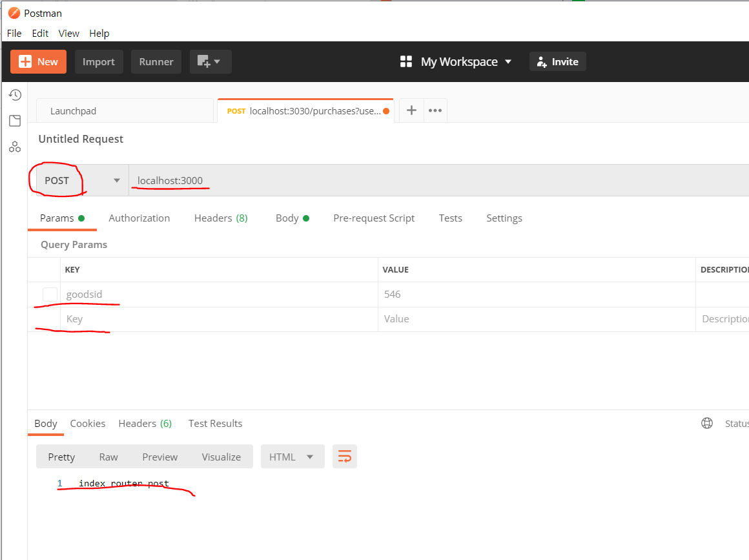Select the POST localhost:3030/purchases tab

click(x=304, y=111)
